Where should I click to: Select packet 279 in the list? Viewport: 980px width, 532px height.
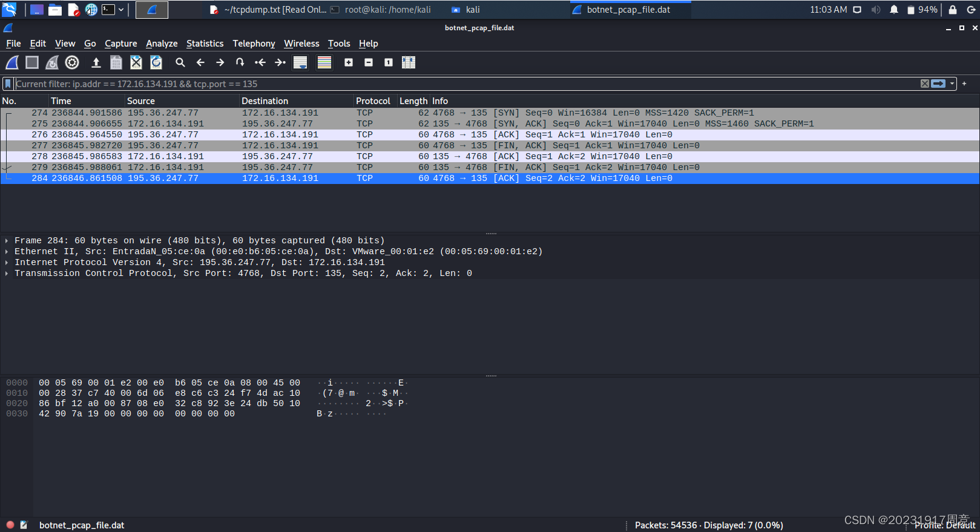click(x=490, y=168)
